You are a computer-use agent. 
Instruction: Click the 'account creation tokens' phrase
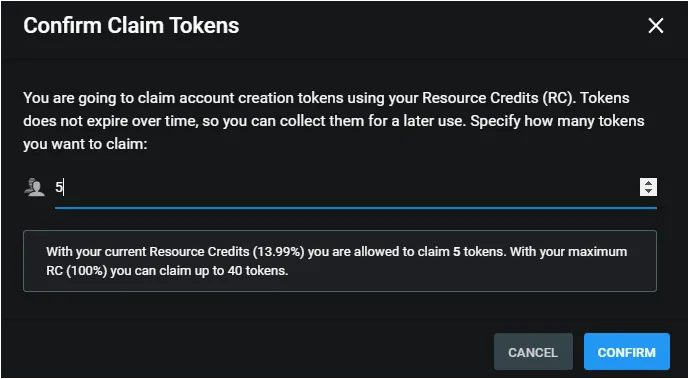240,98
